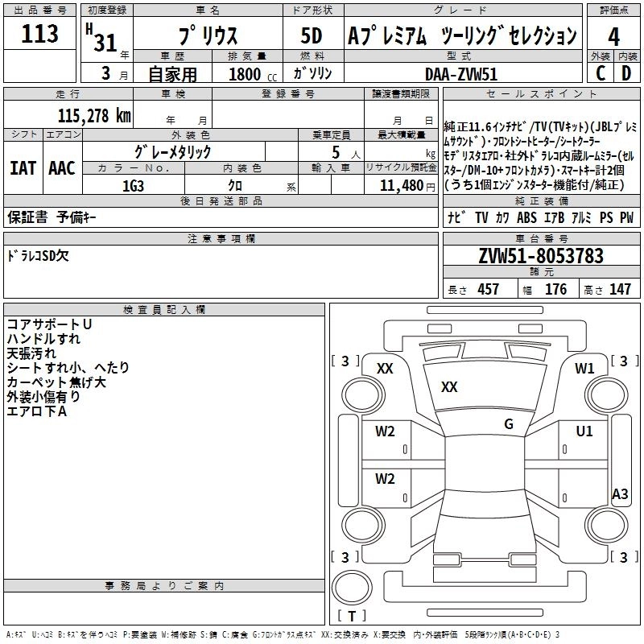Click the 事務局よりご案内 header

[x=164, y=586]
